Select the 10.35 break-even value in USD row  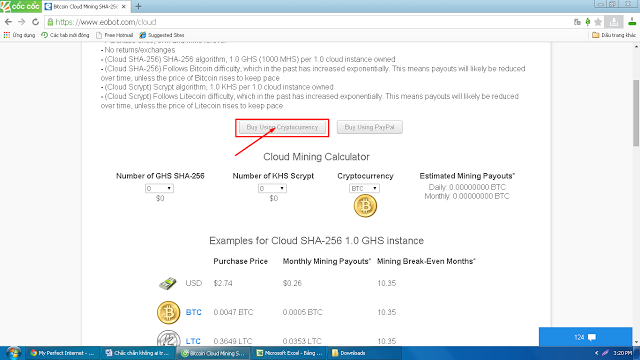387,283
